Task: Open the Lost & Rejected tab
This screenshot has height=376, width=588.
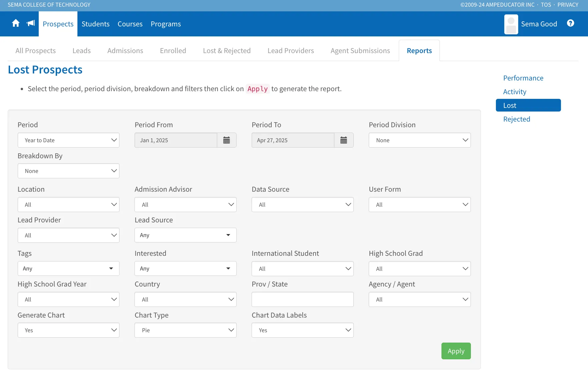Action: (x=227, y=51)
